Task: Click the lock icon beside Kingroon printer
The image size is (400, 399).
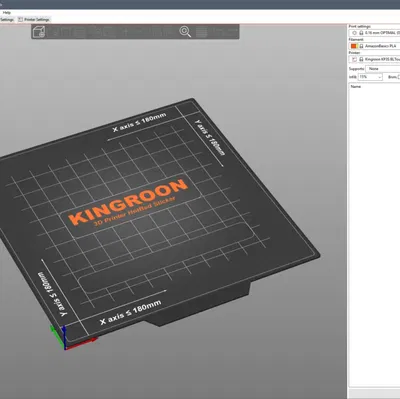Action: pyautogui.click(x=361, y=59)
